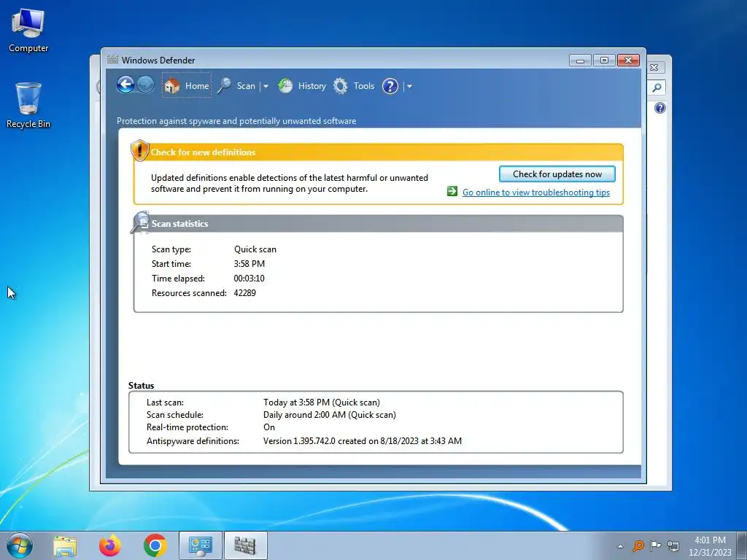
Task: Click the help icon in background window
Action: click(x=659, y=108)
